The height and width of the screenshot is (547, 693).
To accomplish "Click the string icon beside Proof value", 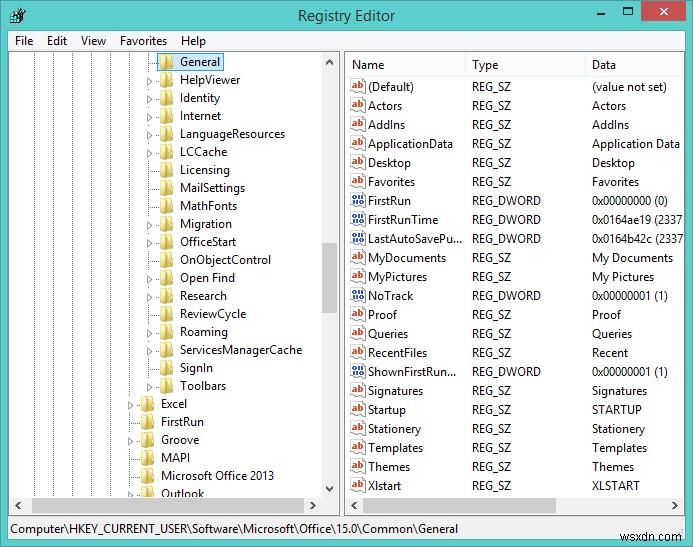I will [x=358, y=314].
